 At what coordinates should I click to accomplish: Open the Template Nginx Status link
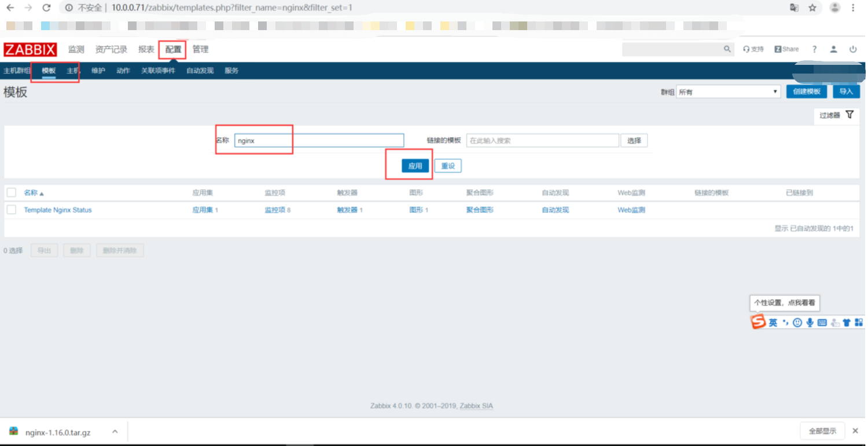(58, 210)
